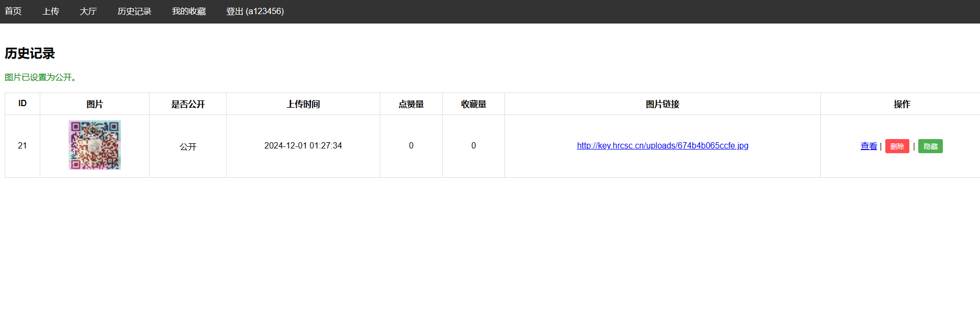Click the 历史记录 page heading

tap(30, 53)
